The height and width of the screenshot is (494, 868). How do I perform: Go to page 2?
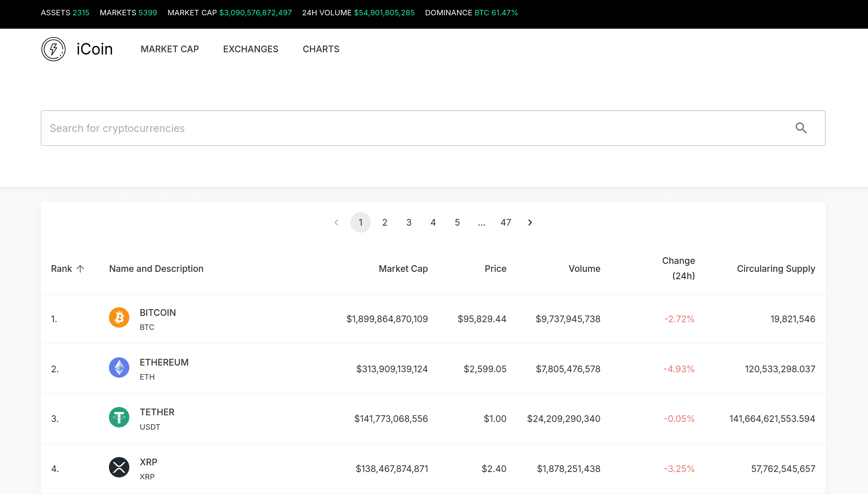tap(385, 222)
